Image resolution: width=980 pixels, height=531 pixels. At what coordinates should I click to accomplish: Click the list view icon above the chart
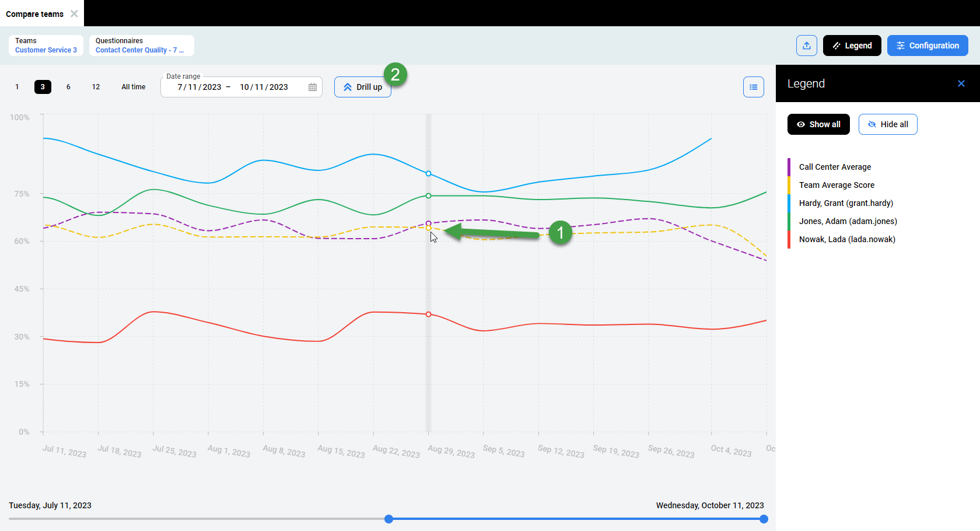753,86
